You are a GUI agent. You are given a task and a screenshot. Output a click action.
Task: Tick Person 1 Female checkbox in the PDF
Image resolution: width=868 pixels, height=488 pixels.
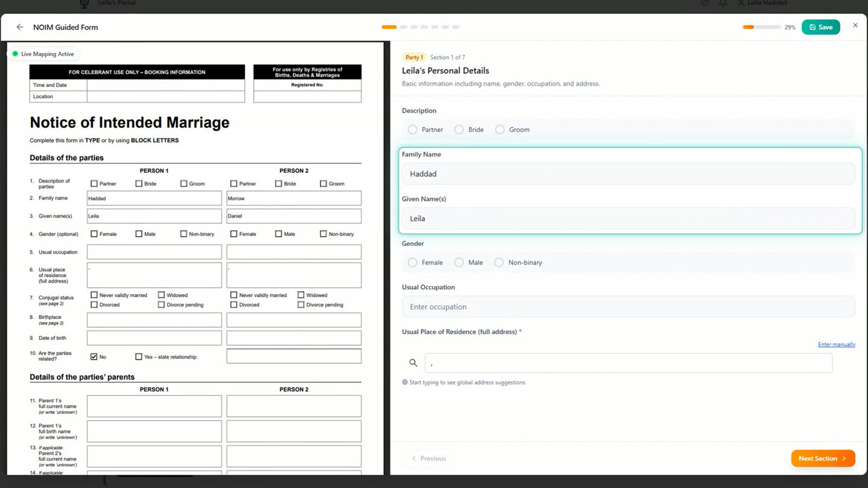click(x=94, y=234)
